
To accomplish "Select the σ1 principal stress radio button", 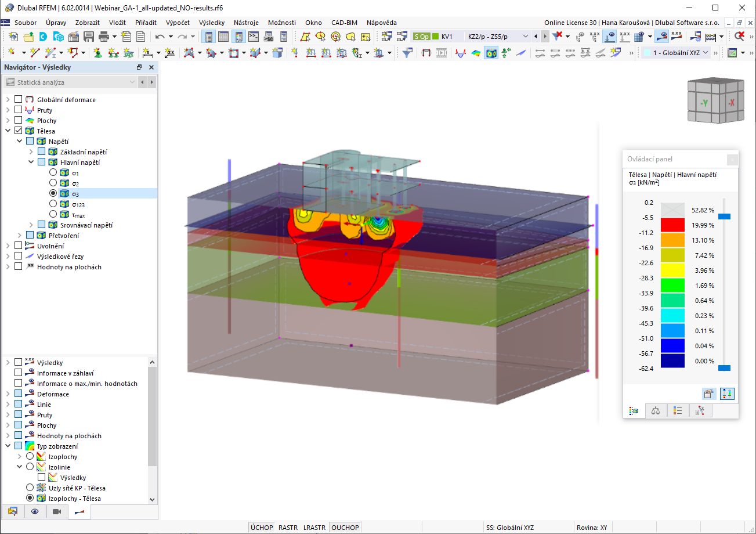I will pyautogui.click(x=53, y=173).
